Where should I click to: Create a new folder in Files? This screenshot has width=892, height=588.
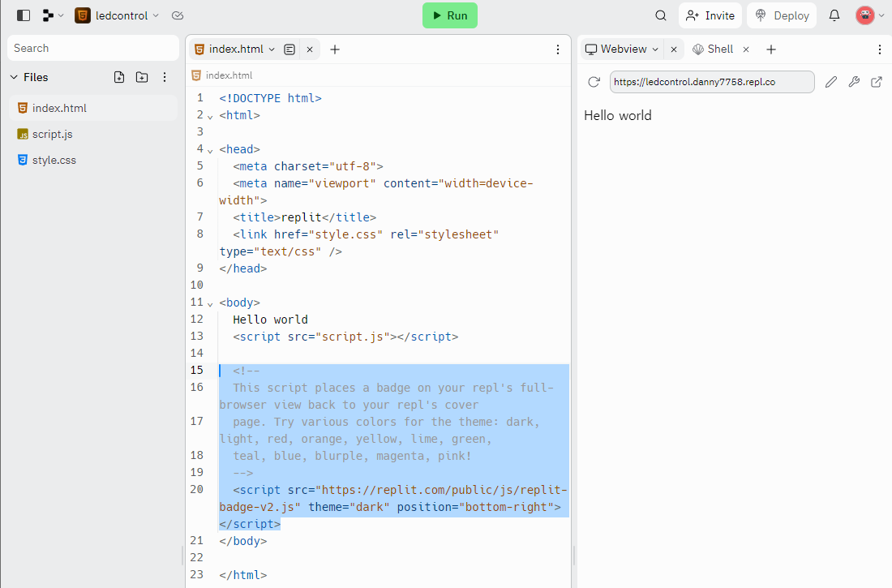[142, 77]
